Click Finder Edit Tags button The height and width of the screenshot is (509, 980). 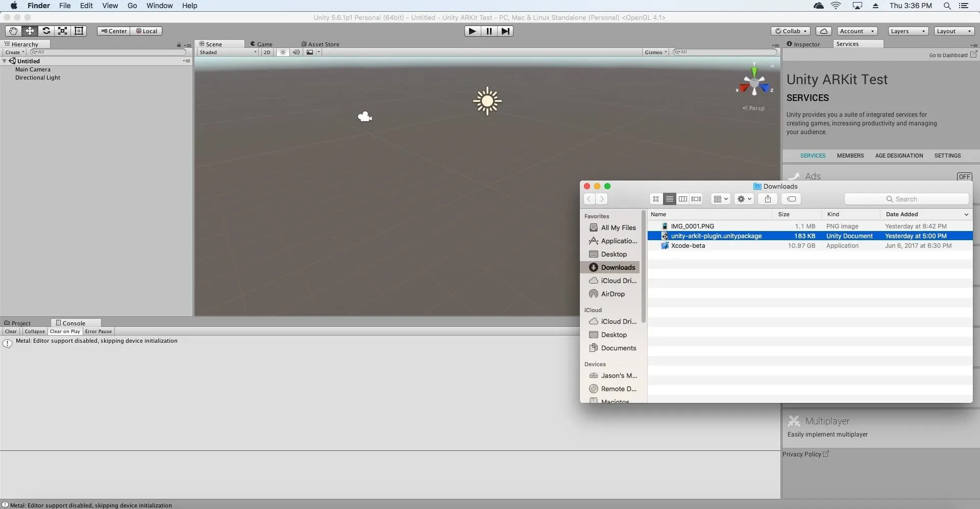[x=791, y=199]
